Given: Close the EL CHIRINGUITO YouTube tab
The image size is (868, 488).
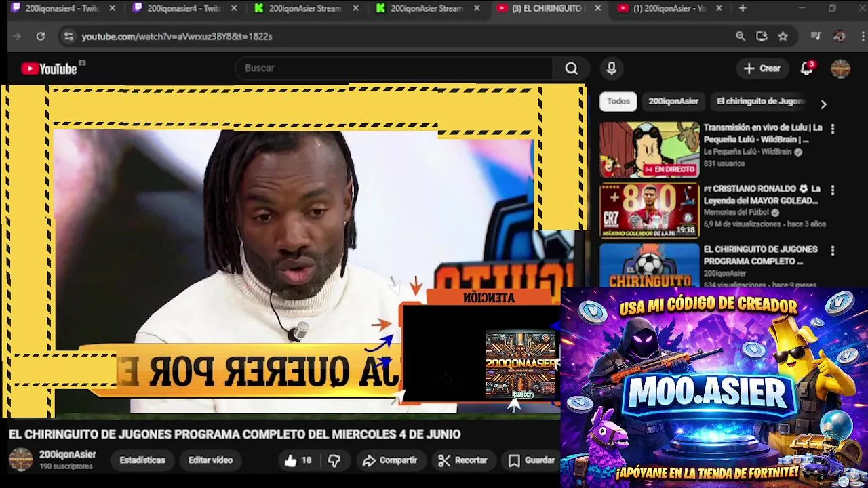Looking at the screenshot, I should pyautogui.click(x=597, y=8).
